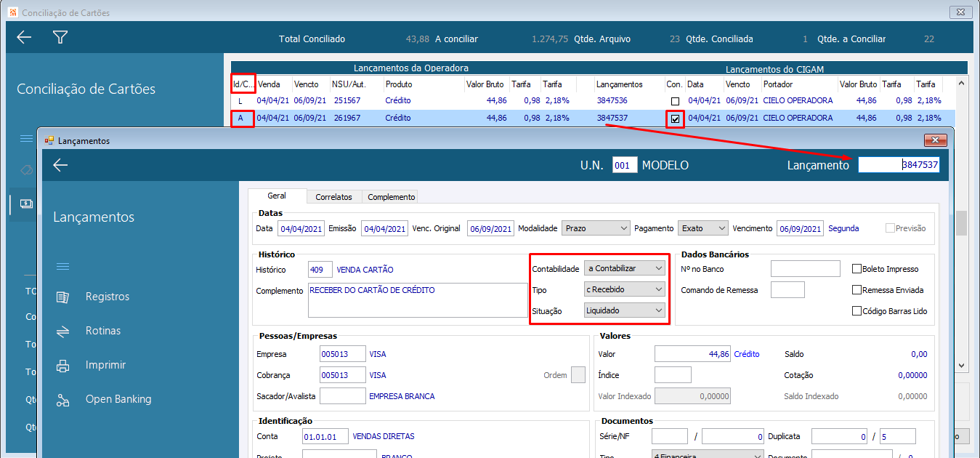This screenshot has height=458, width=980.
Task: Open the Pagamento dropdown
Action: coord(702,228)
